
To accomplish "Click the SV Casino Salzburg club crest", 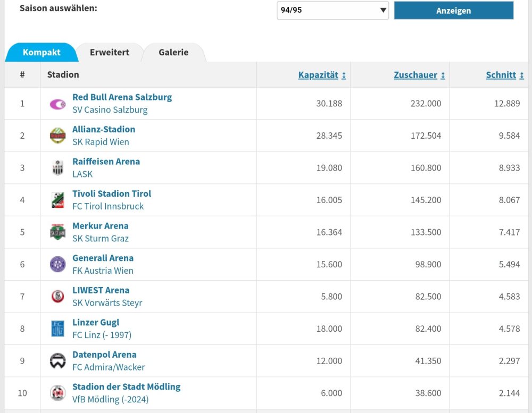I will (x=57, y=104).
